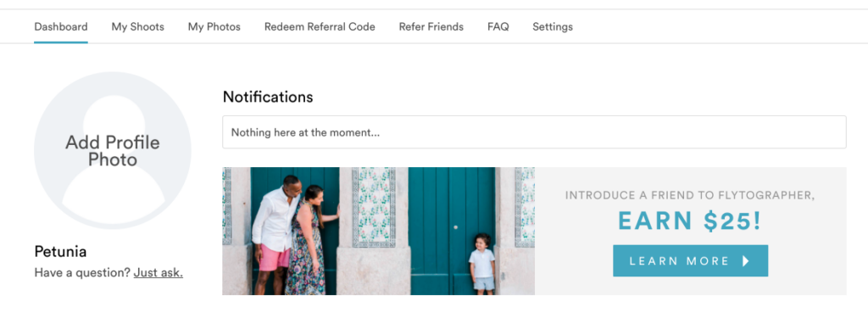This screenshot has height=324, width=868.
Task: Click the white arrow icon on Learn More
Action: pyautogui.click(x=746, y=261)
